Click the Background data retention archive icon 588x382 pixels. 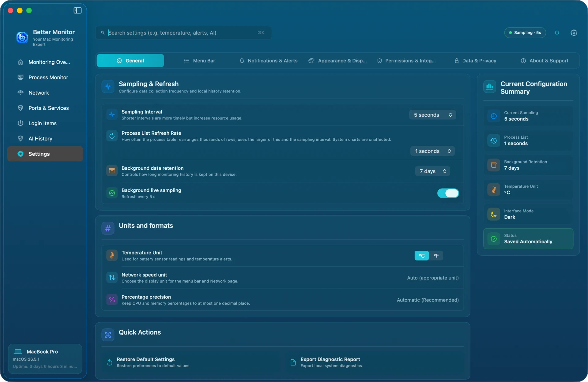pyautogui.click(x=112, y=171)
